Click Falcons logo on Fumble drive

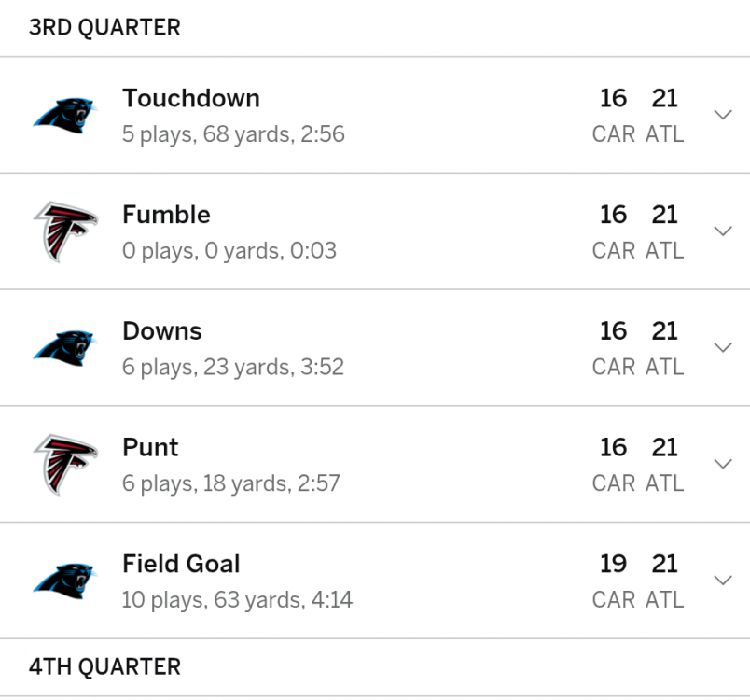(x=64, y=231)
